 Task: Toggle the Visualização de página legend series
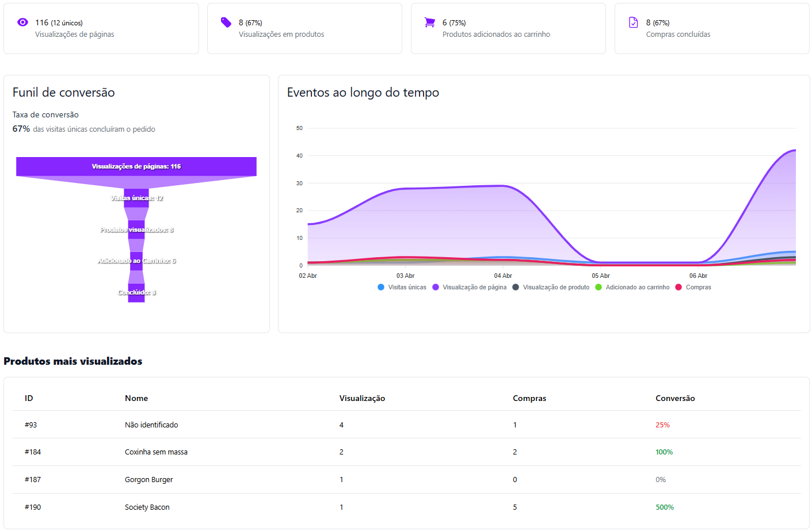[x=469, y=287]
